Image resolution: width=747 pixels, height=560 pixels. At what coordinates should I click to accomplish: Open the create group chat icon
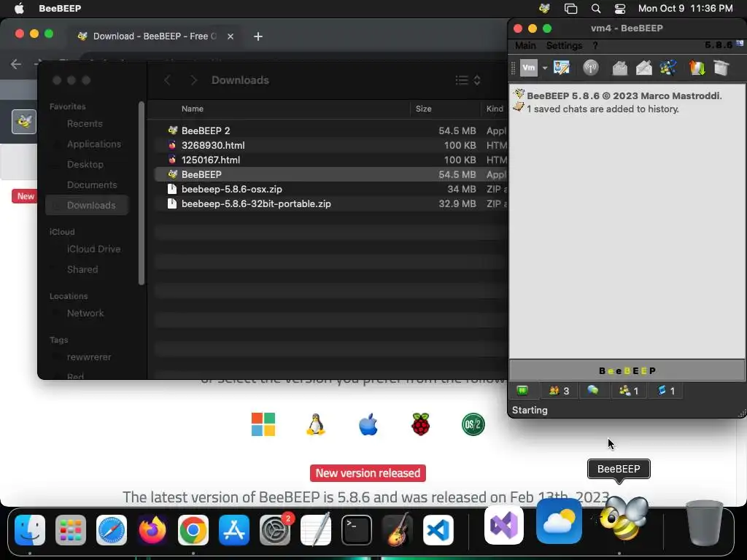(668, 68)
